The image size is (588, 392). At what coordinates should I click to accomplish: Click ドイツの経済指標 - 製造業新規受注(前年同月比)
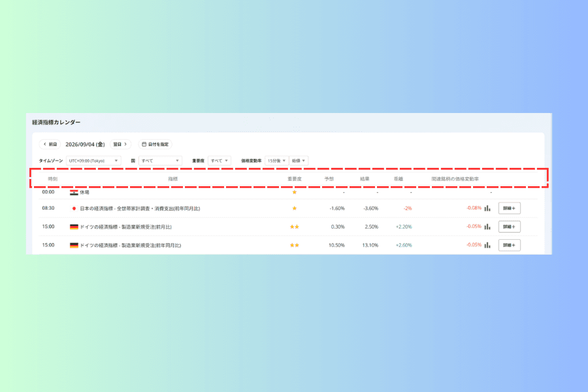point(130,246)
